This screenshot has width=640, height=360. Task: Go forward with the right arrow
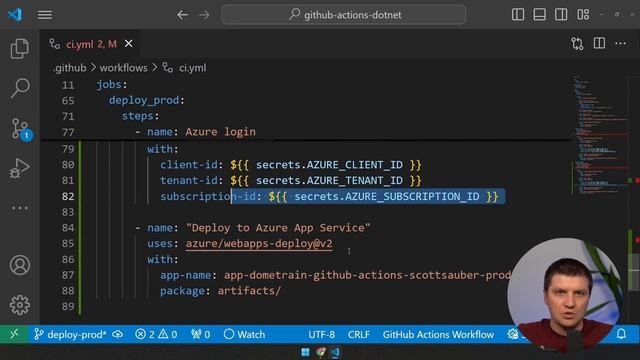204,15
